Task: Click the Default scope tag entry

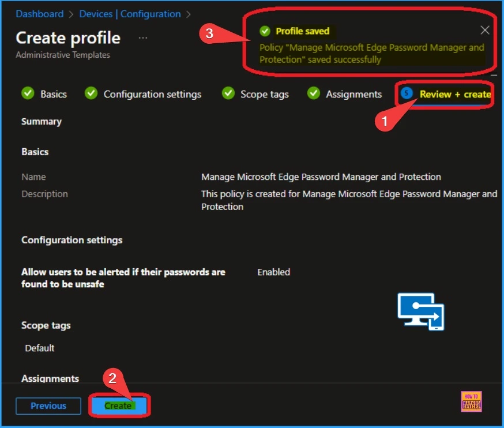Action: point(40,348)
